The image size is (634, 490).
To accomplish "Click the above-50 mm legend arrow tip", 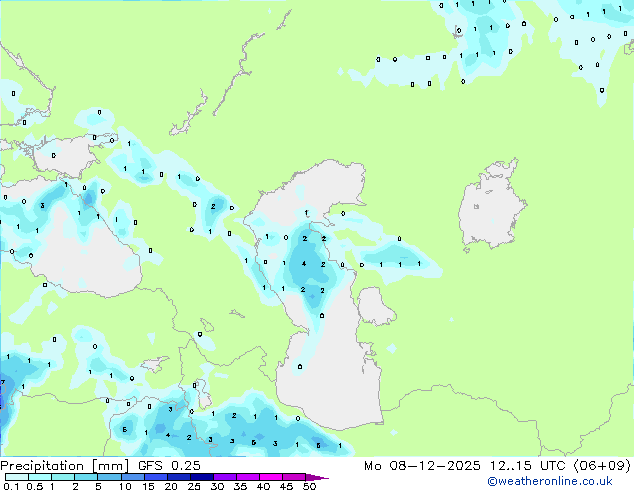I will point(317,478).
